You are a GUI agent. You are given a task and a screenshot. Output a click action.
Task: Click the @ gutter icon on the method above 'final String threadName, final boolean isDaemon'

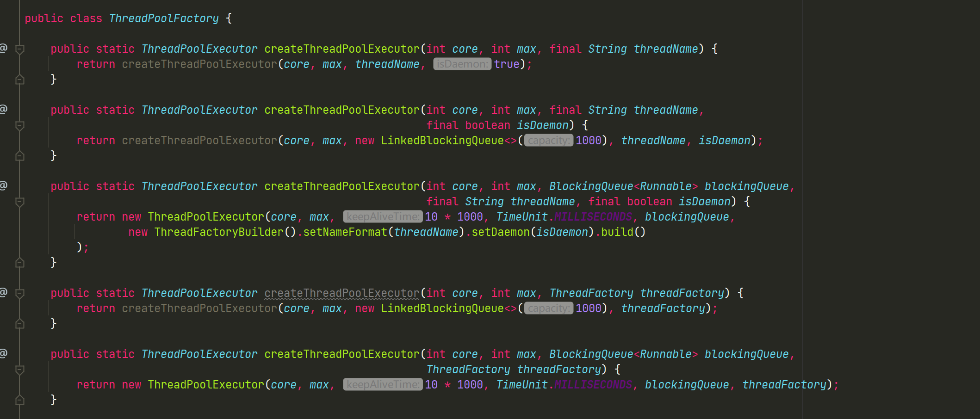tap(3, 185)
